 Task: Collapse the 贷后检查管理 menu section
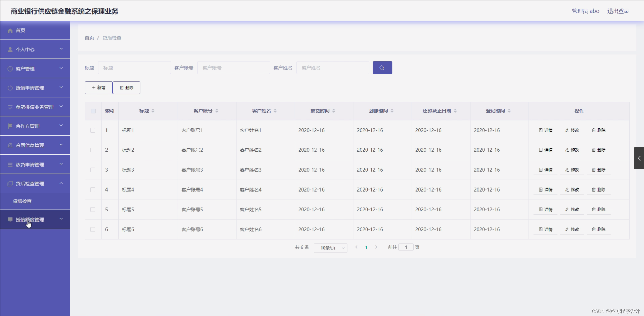(x=35, y=183)
